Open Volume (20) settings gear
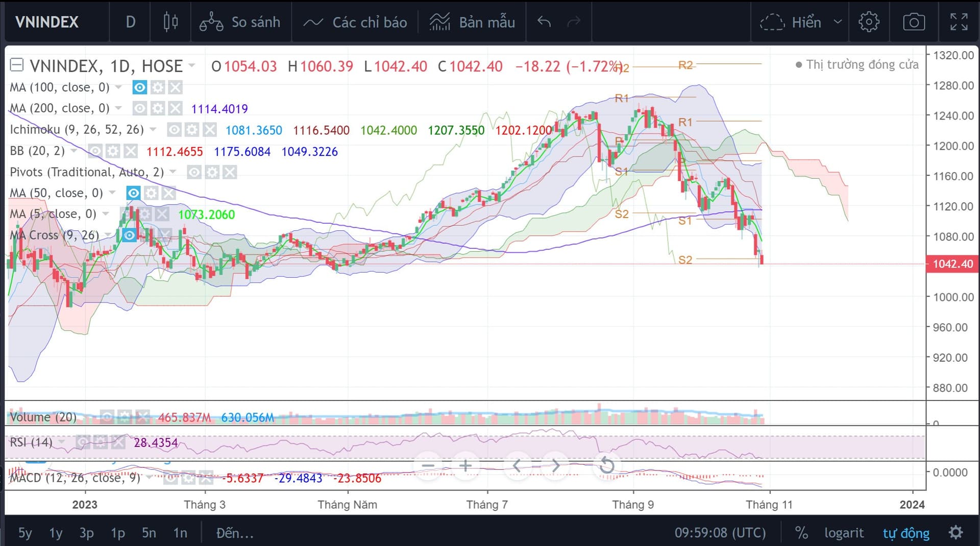 tap(125, 417)
